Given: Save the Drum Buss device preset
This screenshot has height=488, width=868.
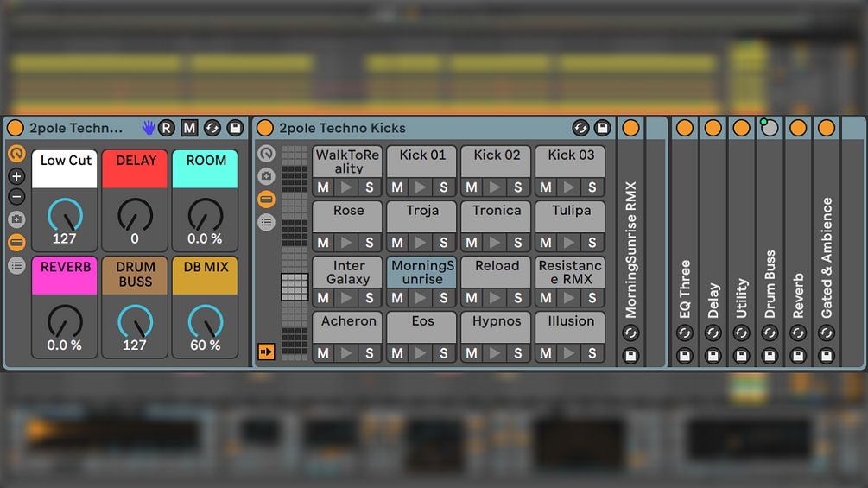Looking at the screenshot, I should coord(770,355).
